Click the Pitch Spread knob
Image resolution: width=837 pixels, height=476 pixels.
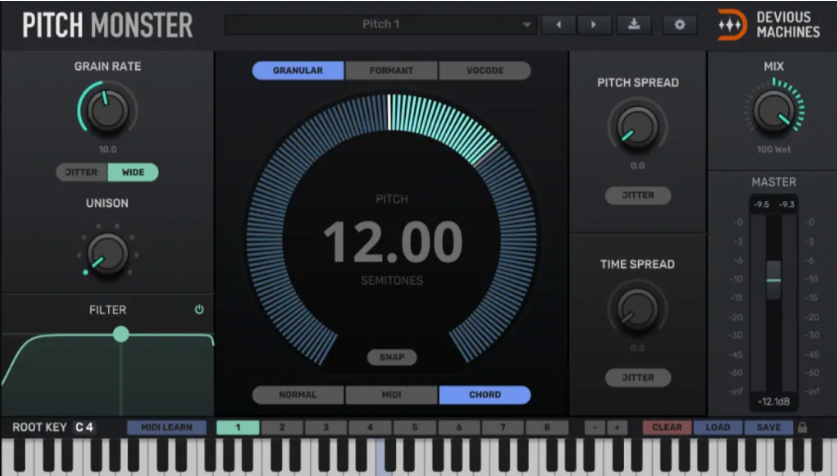637,127
